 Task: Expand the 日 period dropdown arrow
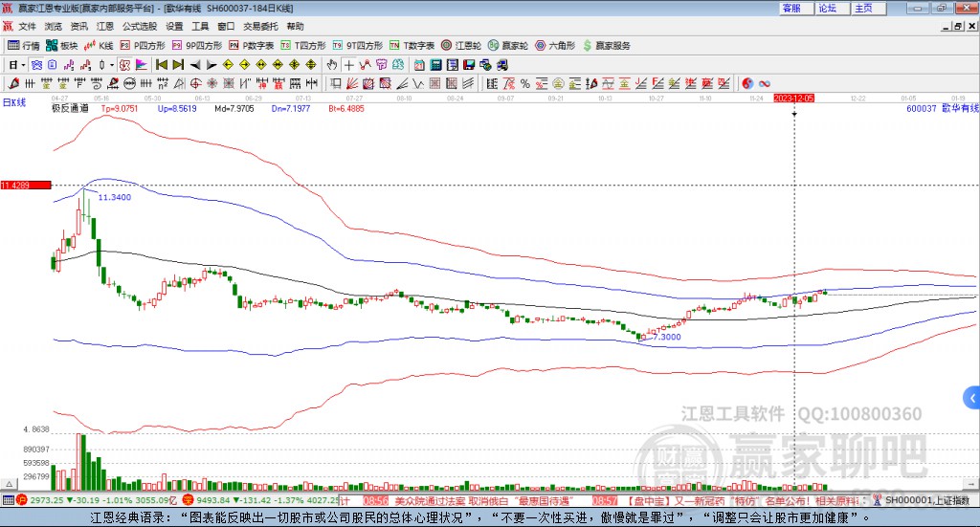(23, 65)
